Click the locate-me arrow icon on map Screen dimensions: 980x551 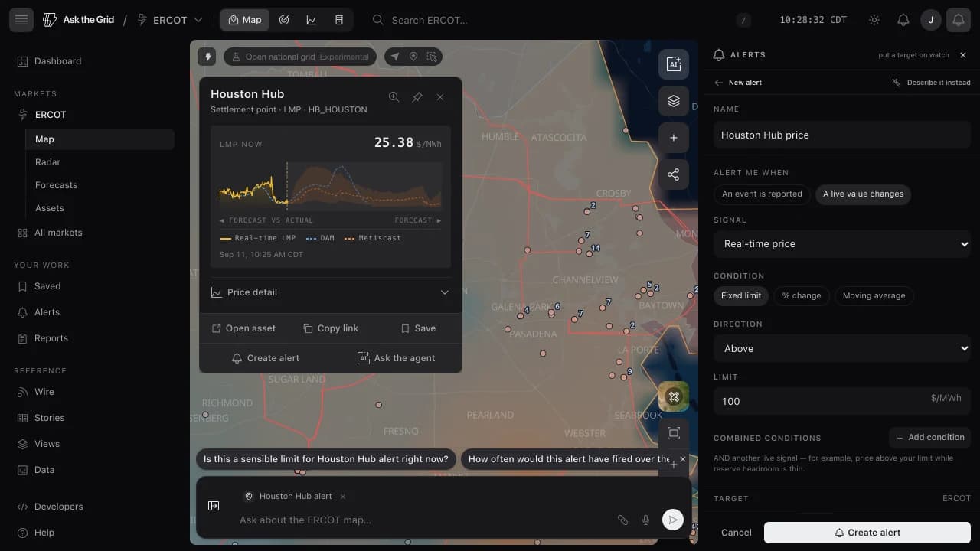pos(395,57)
